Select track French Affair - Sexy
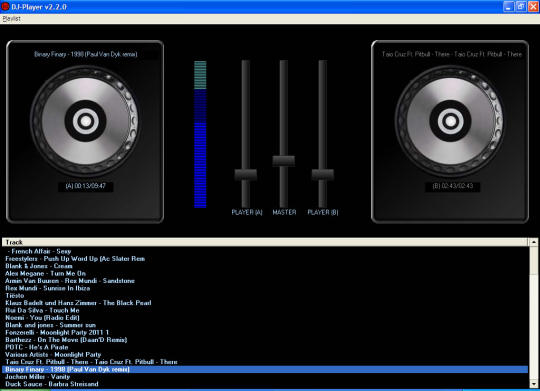 click(x=264, y=251)
